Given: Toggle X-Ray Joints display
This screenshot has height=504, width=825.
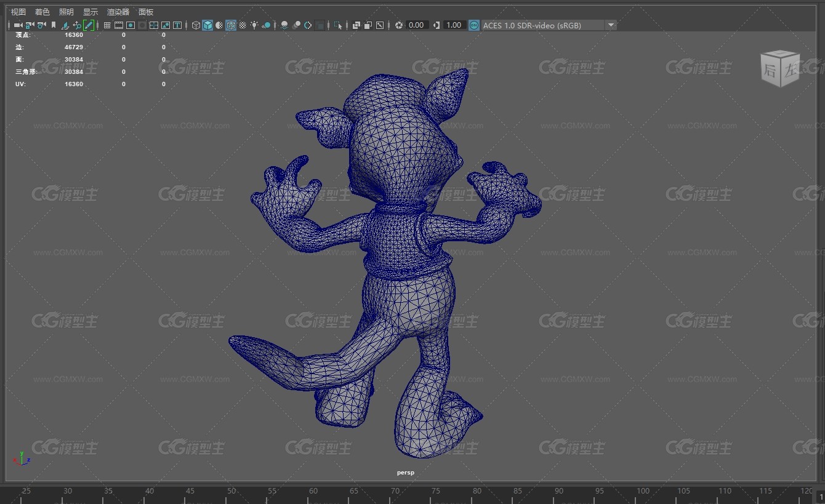Looking at the screenshot, I should (380, 25).
